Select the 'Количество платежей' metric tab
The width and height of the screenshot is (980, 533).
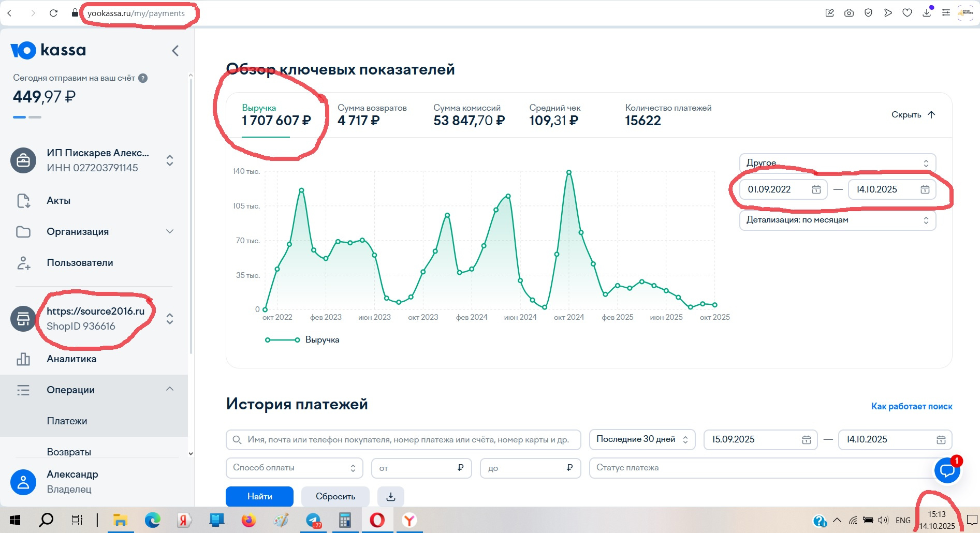(668, 115)
